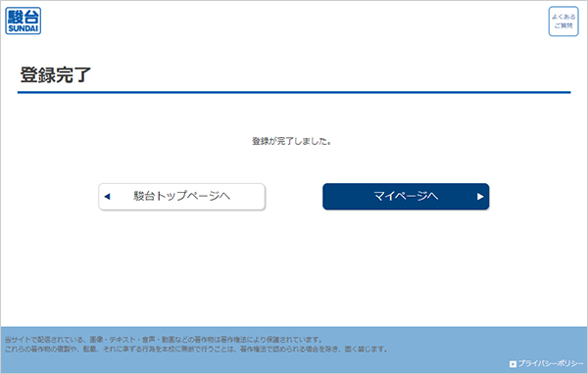The width and height of the screenshot is (588, 374).
Task: Click the Sundai logo in the header
Action: point(23,21)
